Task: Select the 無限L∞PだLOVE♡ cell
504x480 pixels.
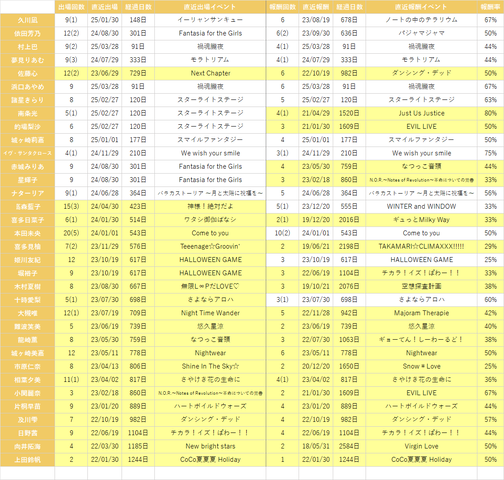Action: [x=210, y=286]
